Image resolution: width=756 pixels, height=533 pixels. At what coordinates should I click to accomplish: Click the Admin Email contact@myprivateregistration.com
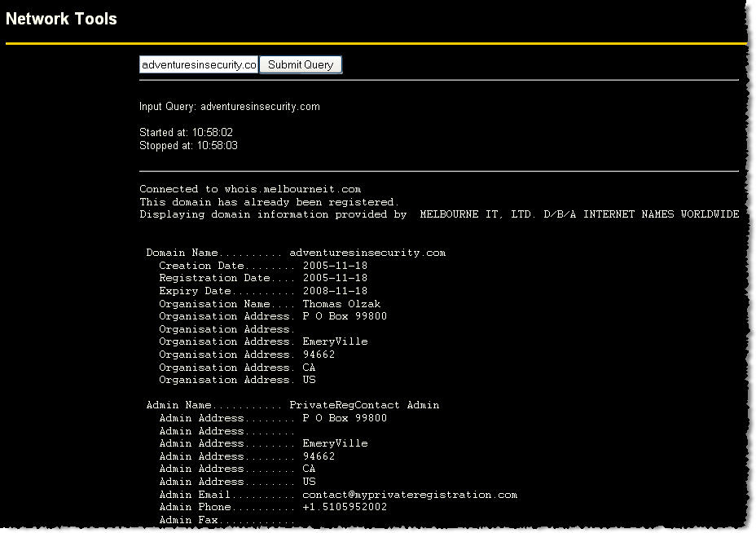[410, 495]
